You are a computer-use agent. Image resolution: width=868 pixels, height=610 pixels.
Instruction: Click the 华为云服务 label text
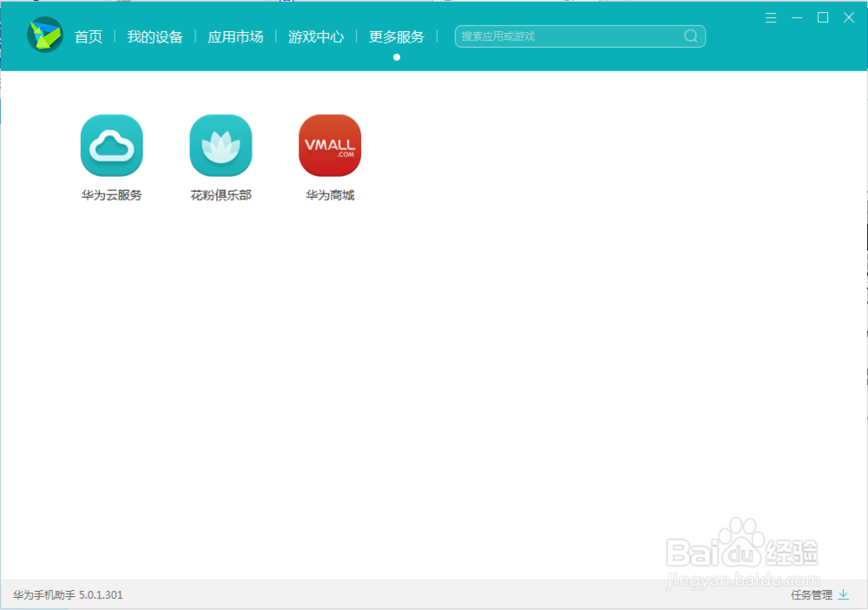(x=111, y=194)
